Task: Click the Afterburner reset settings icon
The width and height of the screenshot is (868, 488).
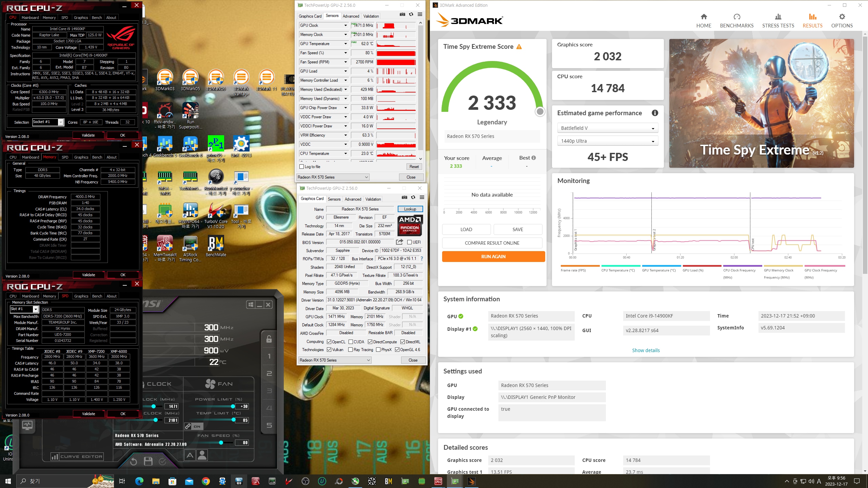Action: pyautogui.click(x=133, y=462)
